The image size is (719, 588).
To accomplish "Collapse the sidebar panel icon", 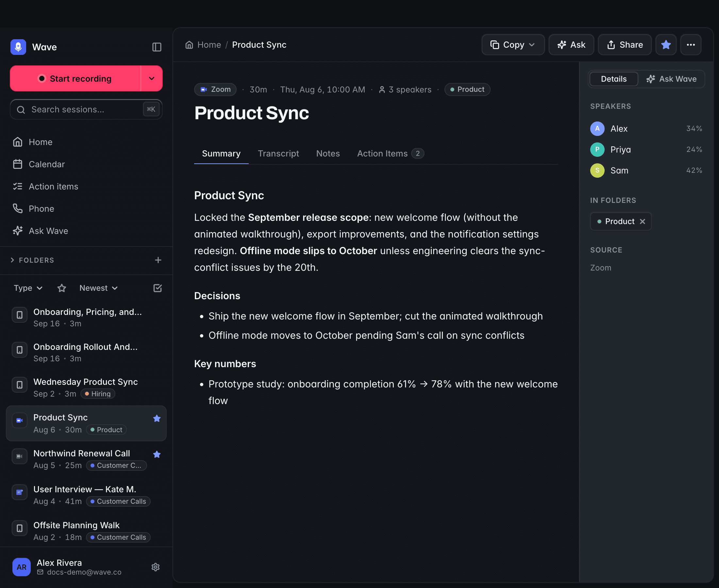I will 157,47.
